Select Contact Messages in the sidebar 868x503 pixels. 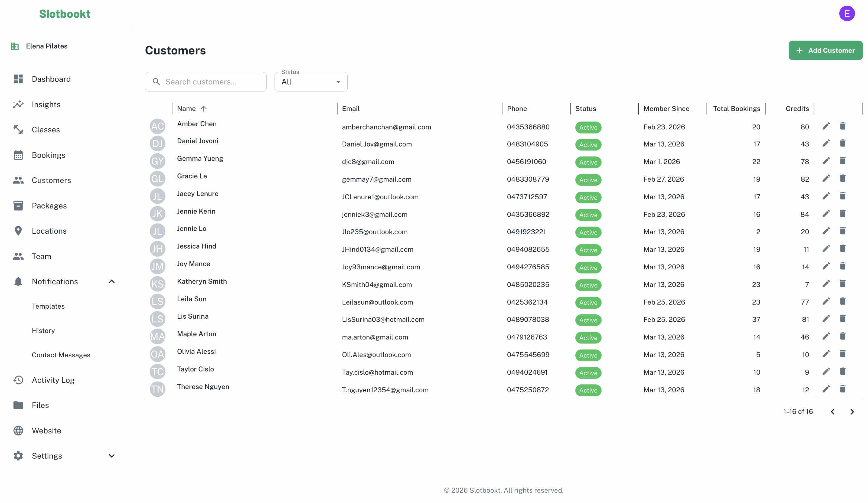point(61,355)
